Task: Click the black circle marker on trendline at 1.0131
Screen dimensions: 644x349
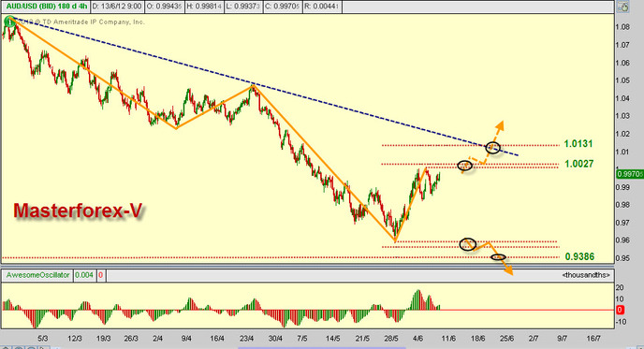Action: pyautogui.click(x=493, y=148)
